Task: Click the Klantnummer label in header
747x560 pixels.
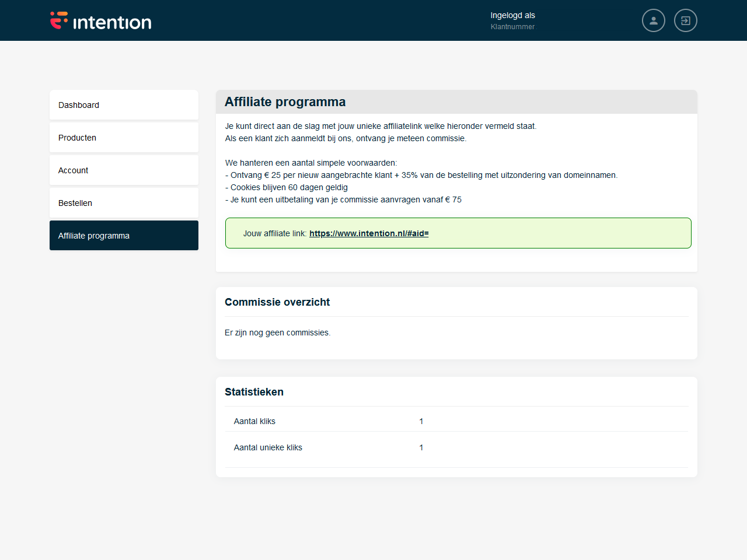Action: pyautogui.click(x=512, y=27)
